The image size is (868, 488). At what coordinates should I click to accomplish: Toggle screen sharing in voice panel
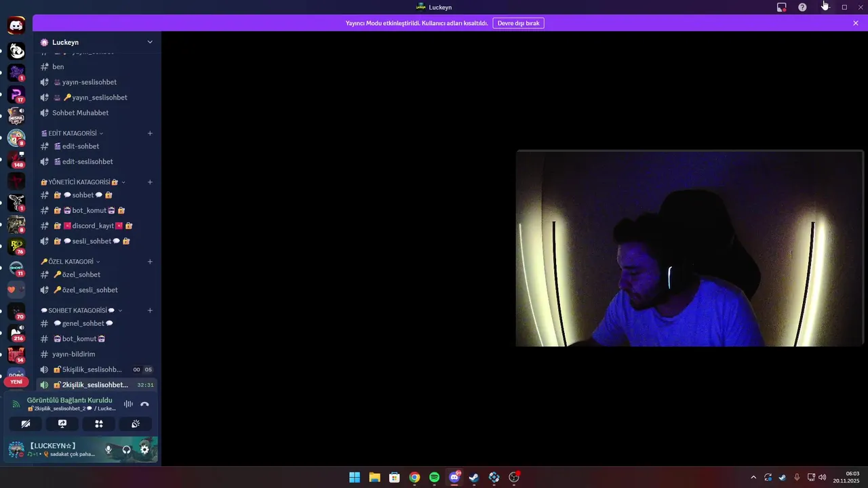[x=62, y=424]
